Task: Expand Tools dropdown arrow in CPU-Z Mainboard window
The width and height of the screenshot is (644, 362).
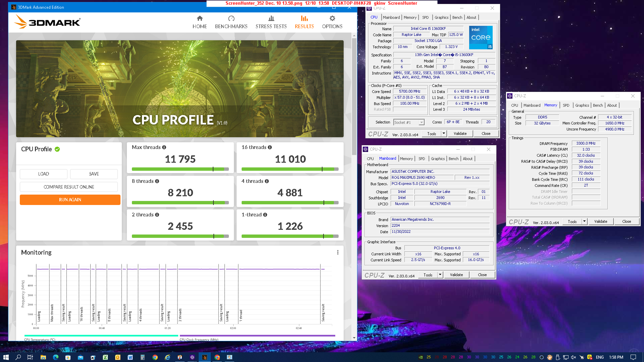Action: (440, 275)
